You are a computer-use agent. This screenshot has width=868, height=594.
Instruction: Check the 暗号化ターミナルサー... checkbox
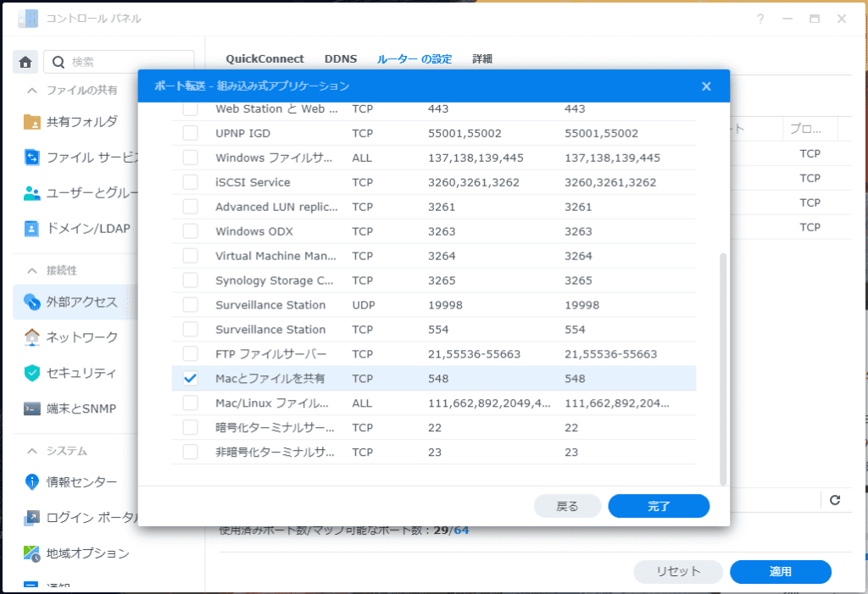click(191, 427)
